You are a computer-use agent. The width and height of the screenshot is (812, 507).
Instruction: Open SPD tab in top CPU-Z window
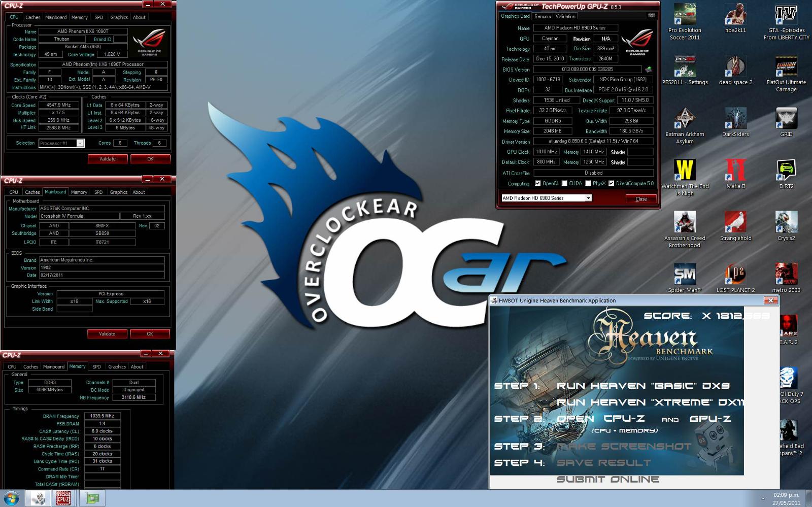tap(99, 17)
